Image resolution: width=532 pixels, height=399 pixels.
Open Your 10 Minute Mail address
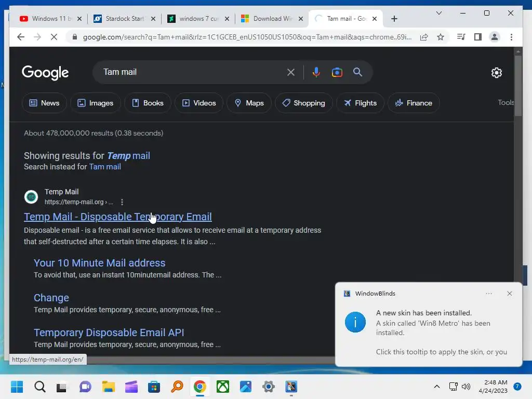pos(99,263)
